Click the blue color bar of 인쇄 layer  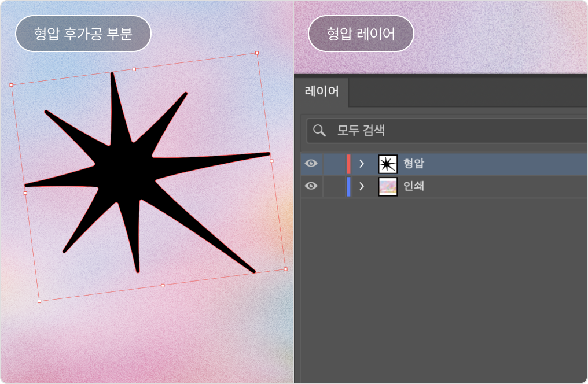click(x=348, y=186)
